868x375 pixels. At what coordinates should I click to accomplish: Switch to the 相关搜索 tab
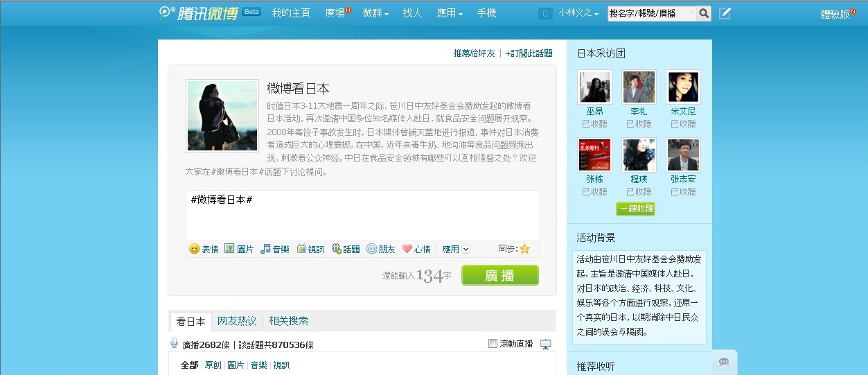coord(289,321)
